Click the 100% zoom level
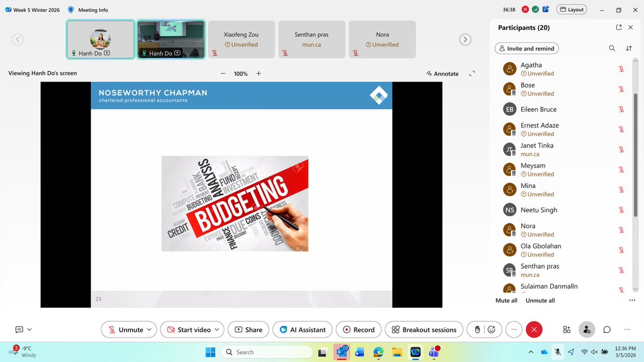Screen dimensions: 644x362 coord(240,73)
